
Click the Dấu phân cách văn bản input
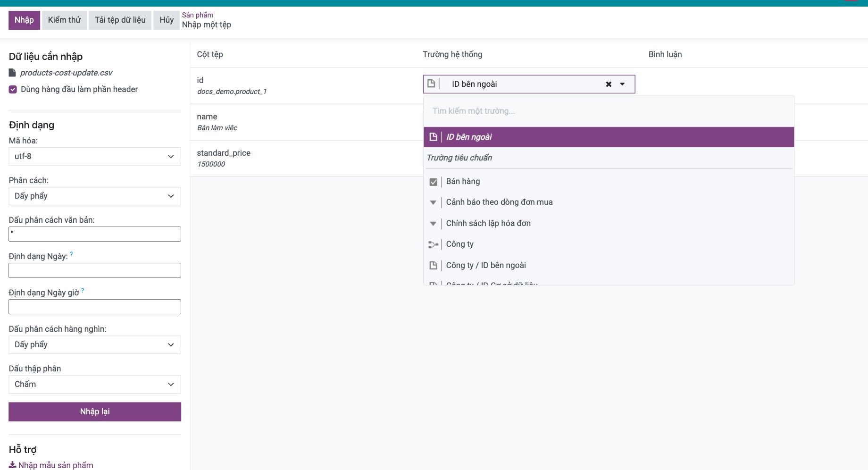point(95,234)
